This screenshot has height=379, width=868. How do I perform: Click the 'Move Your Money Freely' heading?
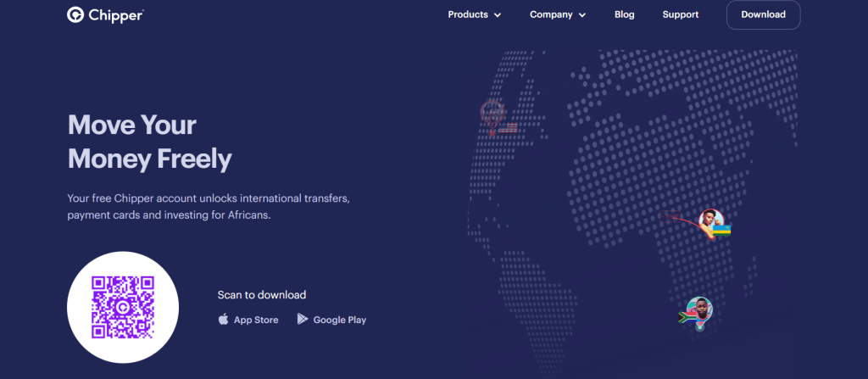(x=149, y=142)
